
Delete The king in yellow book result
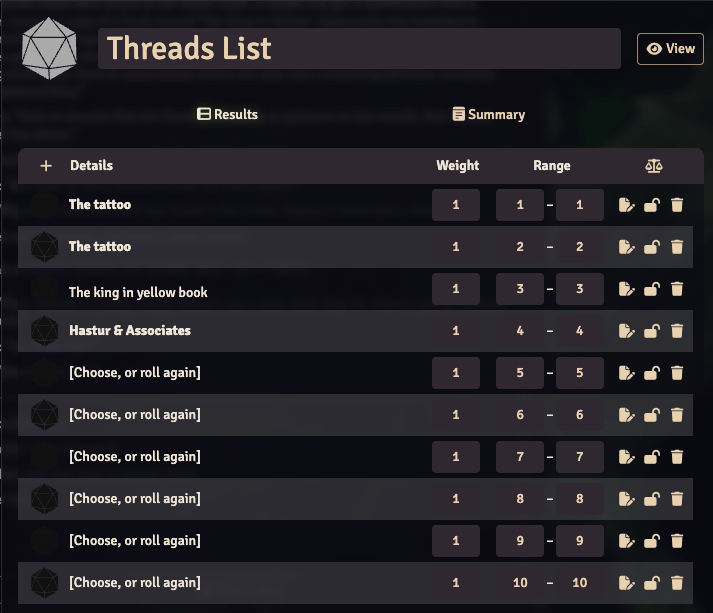(677, 289)
